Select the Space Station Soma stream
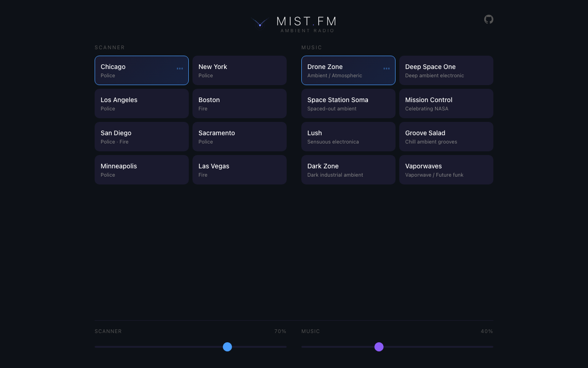The width and height of the screenshot is (588, 368). pos(348,103)
